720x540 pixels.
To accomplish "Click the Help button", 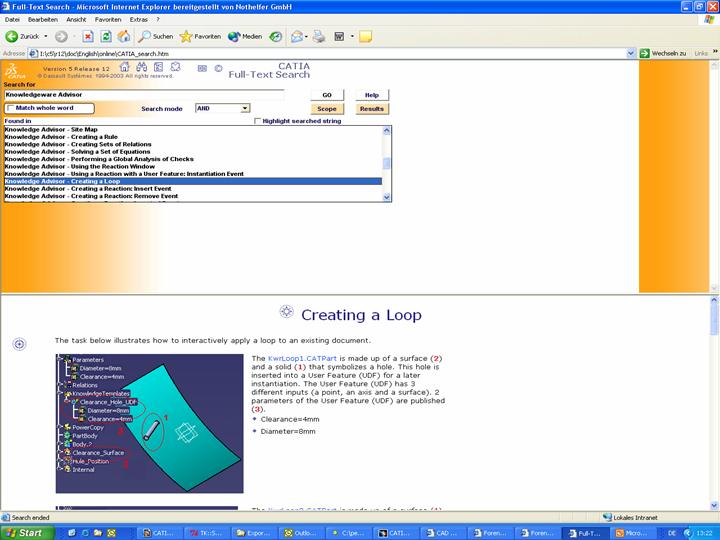I will pyautogui.click(x=372, y=95).
